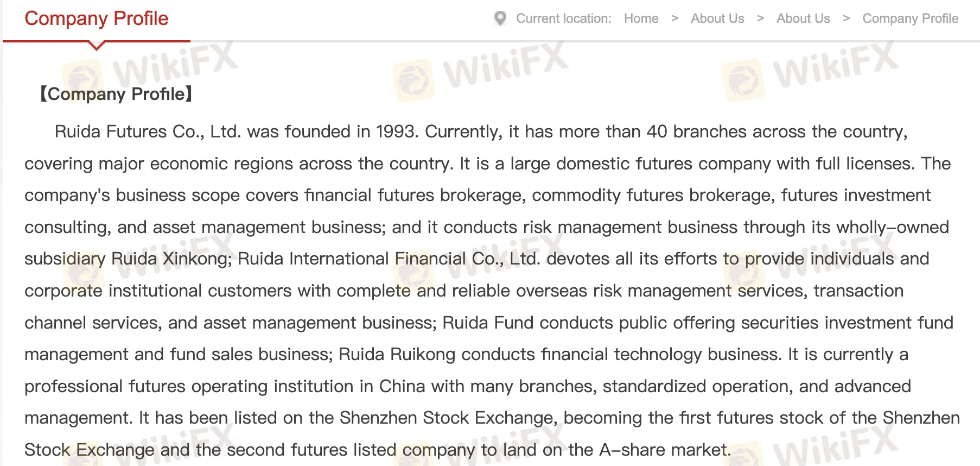Click the "Ruida Xinkong" subsidiary name
Screen dimensions: 980x466
171,259
